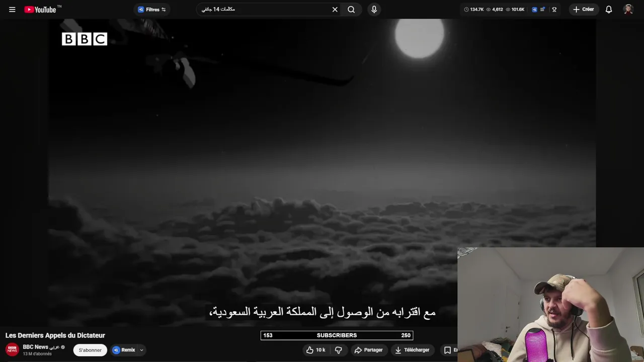Open the BBC News channel avatar

pos(12,349)
